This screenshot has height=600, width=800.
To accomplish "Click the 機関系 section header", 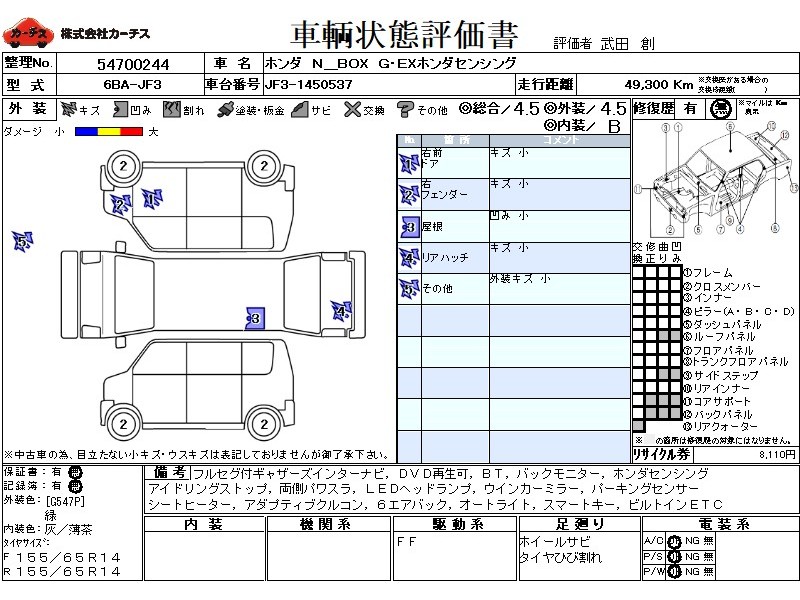I will [328, 524].
